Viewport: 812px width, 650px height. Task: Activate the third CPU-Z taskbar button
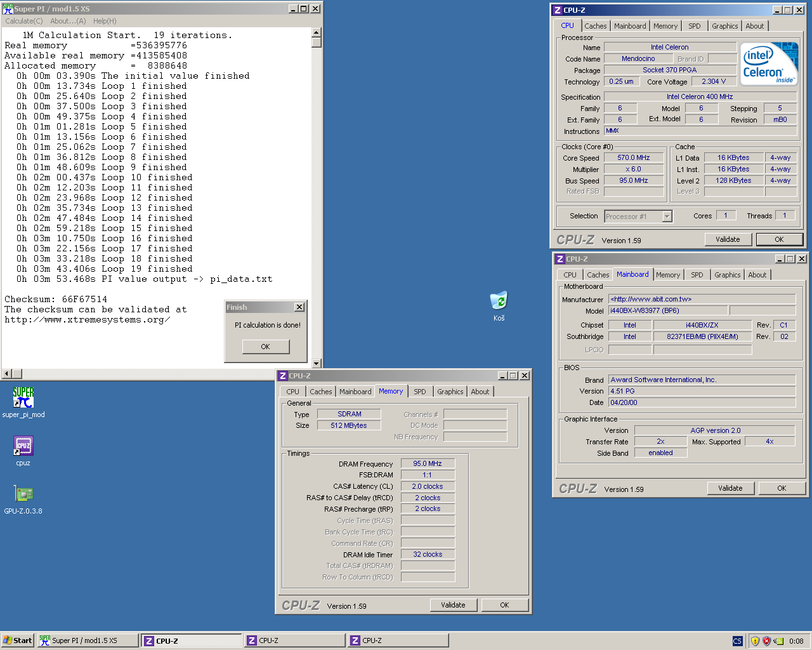pyautogui.click(x=398, y=640)
